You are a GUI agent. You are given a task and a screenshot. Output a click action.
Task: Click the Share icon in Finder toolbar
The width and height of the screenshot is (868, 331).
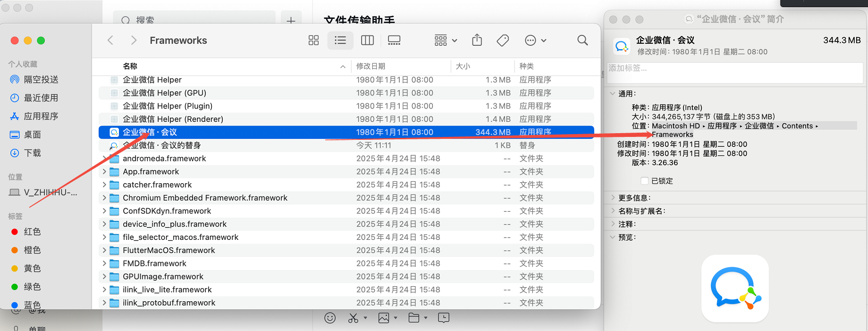(477, 41)
